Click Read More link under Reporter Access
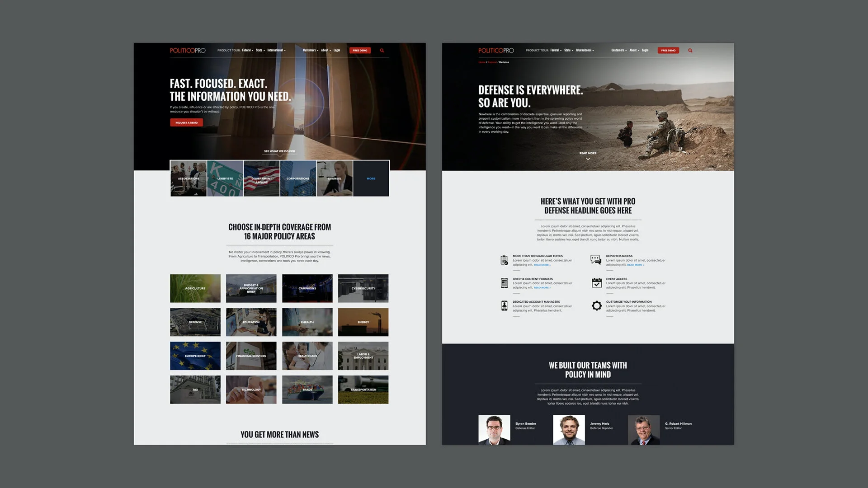 pyautogui.click(x=635, y=265)
